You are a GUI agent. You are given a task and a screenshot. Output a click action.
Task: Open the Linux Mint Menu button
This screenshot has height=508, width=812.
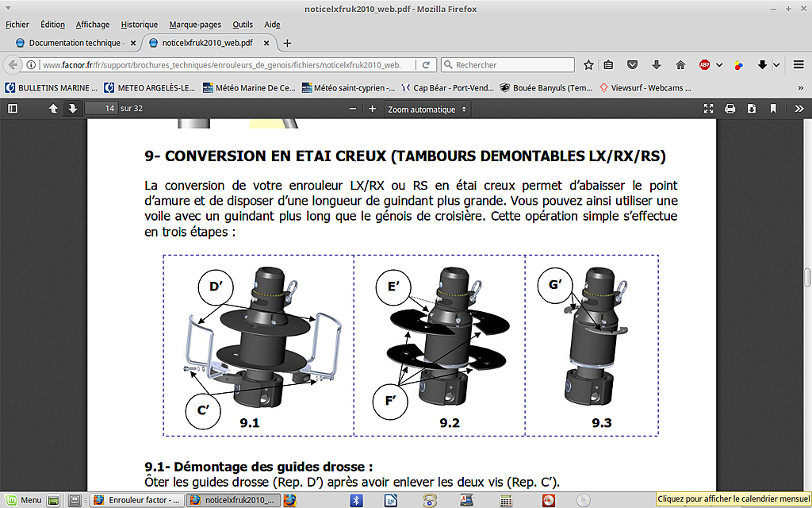23,500
